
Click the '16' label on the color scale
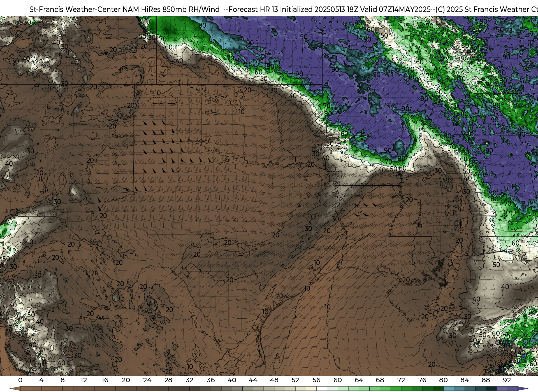click(105, 380)
